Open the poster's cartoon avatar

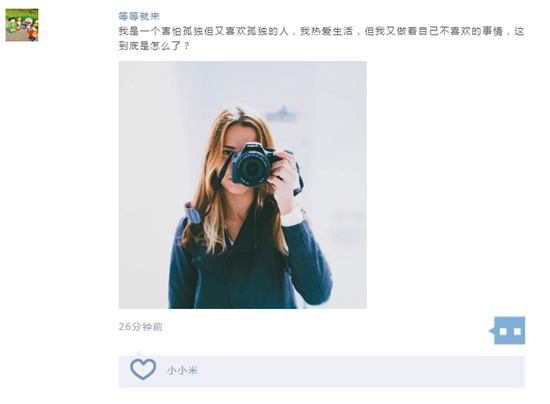tap(22, 25)
